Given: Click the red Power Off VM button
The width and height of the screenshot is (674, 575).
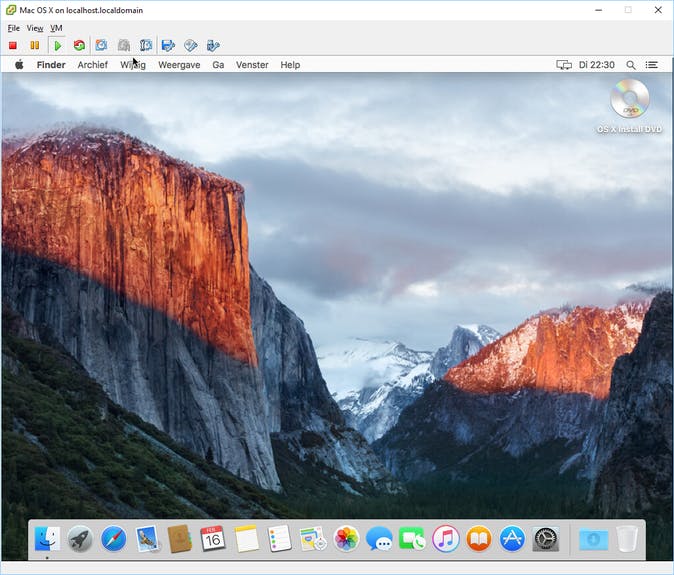Looking at the screenshot, I should click(13, 46).
